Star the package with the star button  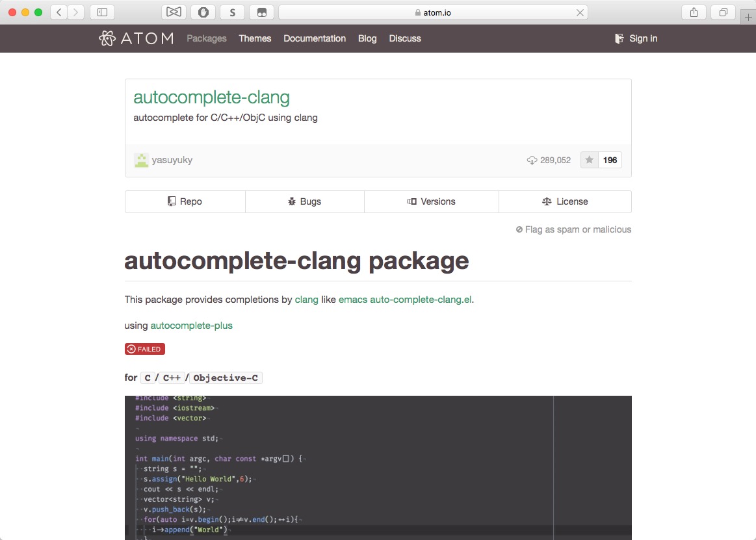point(589,160)
